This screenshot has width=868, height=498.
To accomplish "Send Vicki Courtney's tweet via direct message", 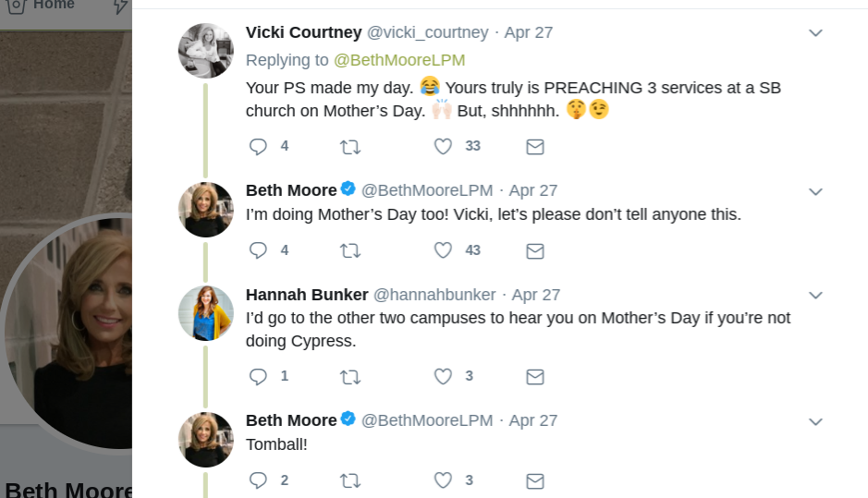I will point(534,146).
